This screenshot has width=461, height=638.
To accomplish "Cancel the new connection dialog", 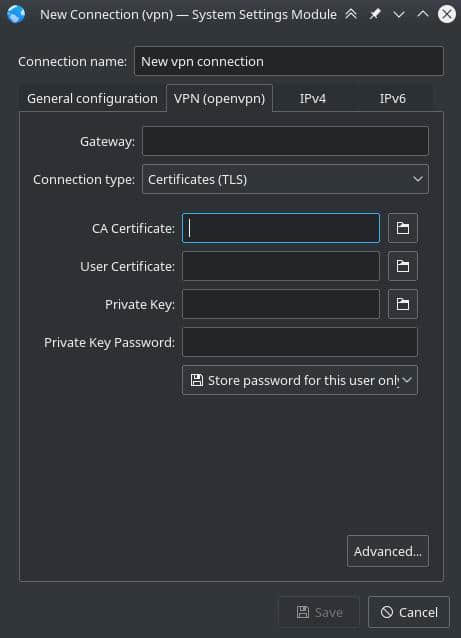I will coord(409,612).
